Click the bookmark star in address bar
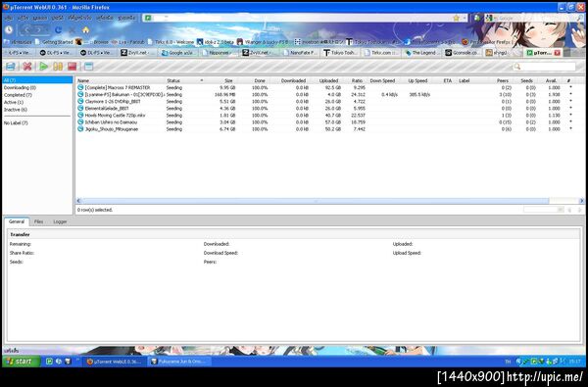Image resolution: width=588 pixels, height=387 pixels. (456, 18)
